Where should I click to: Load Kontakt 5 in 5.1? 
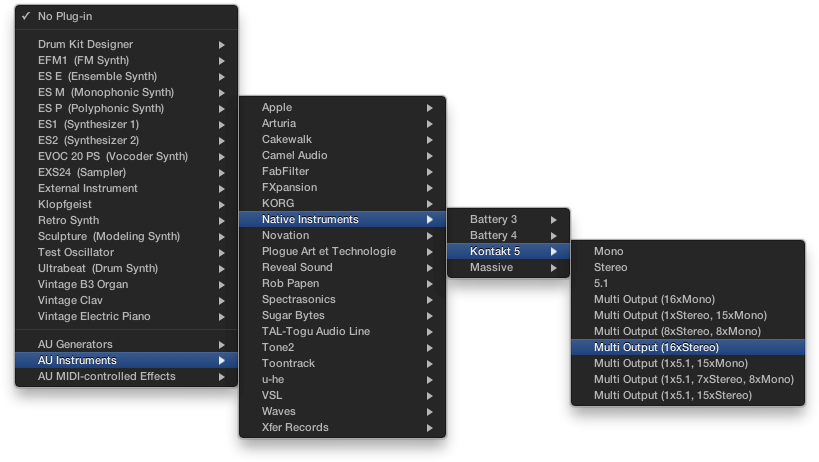pos(687,283)
